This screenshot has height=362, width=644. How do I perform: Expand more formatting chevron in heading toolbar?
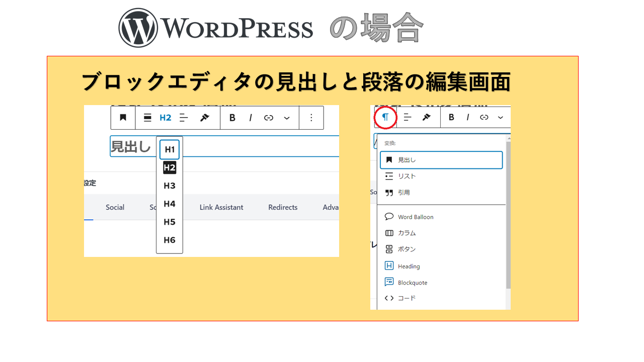(287, 118)
